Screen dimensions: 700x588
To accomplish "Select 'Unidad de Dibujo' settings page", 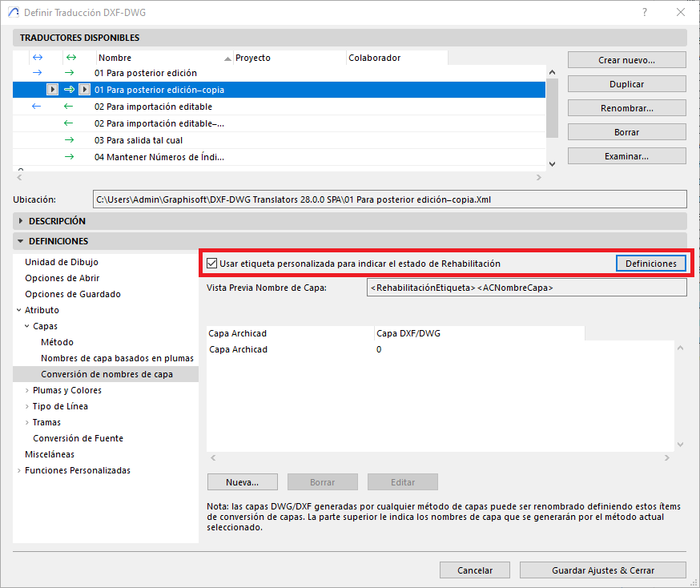I will [62, 262].
